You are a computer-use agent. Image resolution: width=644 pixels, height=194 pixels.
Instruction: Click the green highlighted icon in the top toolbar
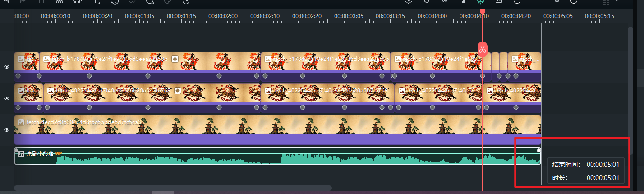[481, 1]
